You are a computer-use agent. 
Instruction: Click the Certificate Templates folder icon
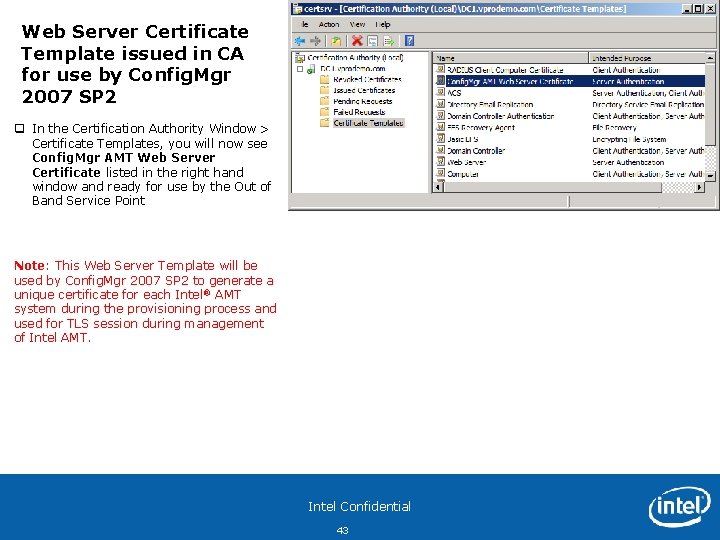325,123
